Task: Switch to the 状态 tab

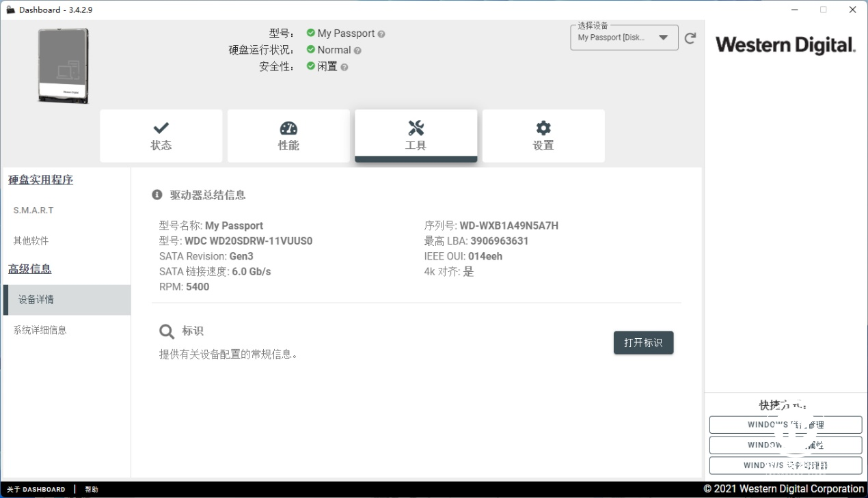Action: [161, 136]
